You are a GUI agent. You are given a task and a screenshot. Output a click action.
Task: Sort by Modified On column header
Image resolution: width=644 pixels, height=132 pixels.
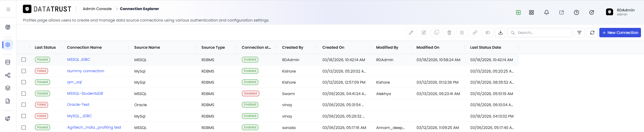tap(428, 47)
